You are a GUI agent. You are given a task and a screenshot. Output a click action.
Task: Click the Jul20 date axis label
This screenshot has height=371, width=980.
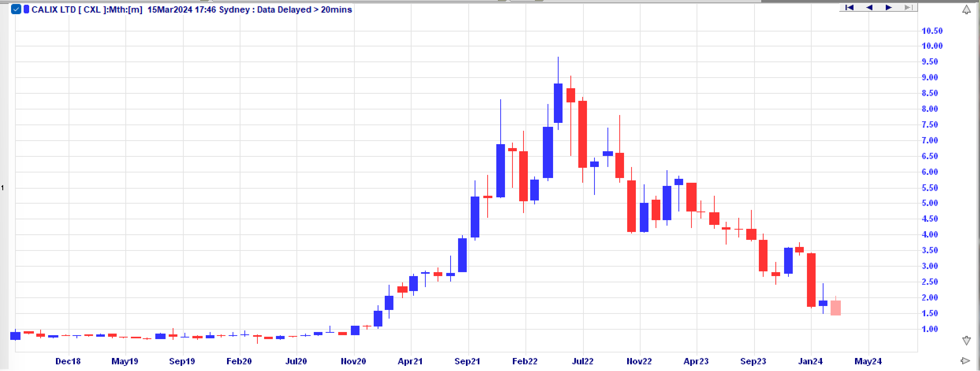pos(296,361)
